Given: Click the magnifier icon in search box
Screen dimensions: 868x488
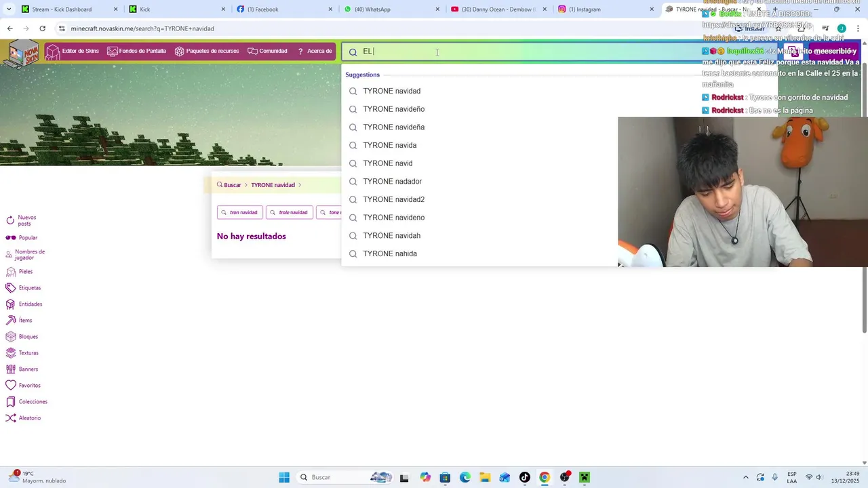Looking at the screenshot, I should pyautogui.click(x=353, y=52).
